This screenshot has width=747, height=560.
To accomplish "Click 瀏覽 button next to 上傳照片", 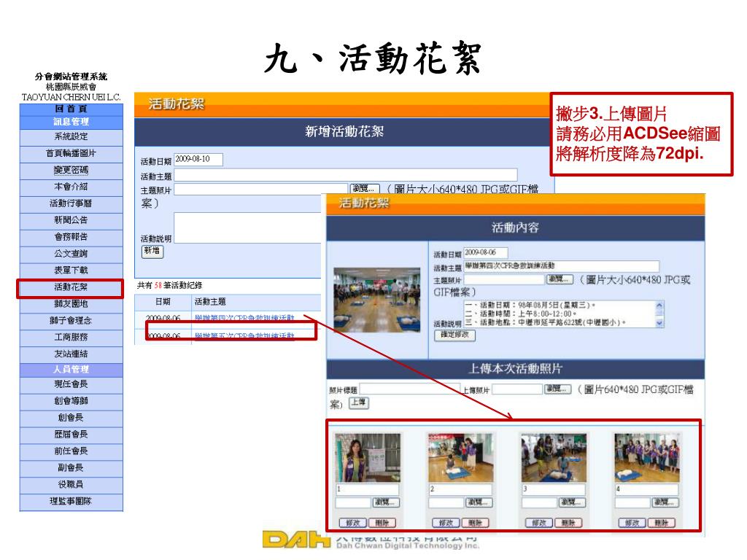I will pyautogui.click(x=558, y=389).
